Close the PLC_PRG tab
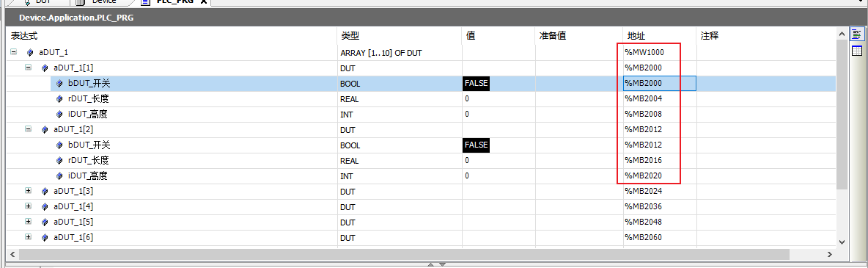Screen dimensions: 868x268 point(203,2)
